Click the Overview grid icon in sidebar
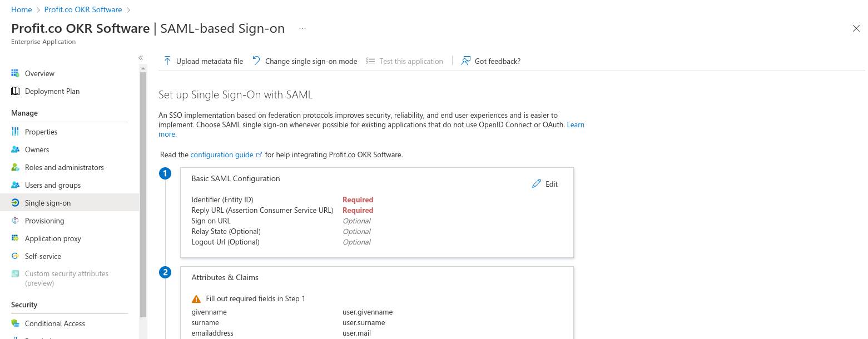868x339 pixels. tap(16, 73)
